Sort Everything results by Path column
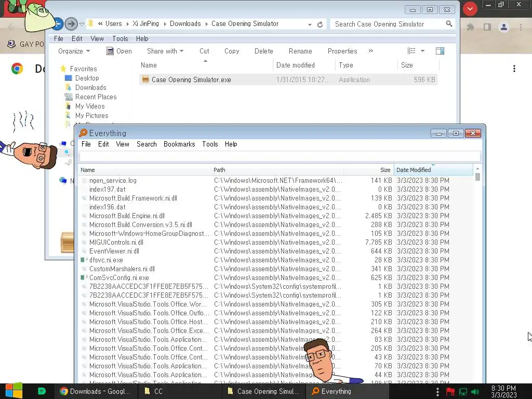 [x=277, y=170]
